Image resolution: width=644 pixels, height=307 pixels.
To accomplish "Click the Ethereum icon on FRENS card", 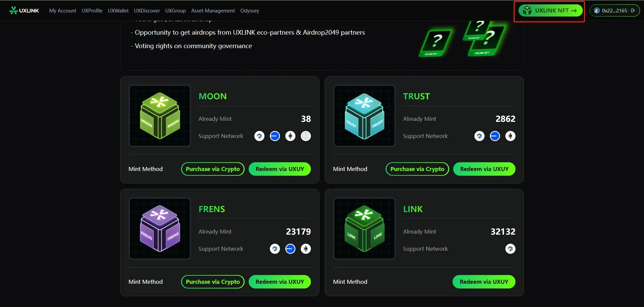I will (306, 249).
